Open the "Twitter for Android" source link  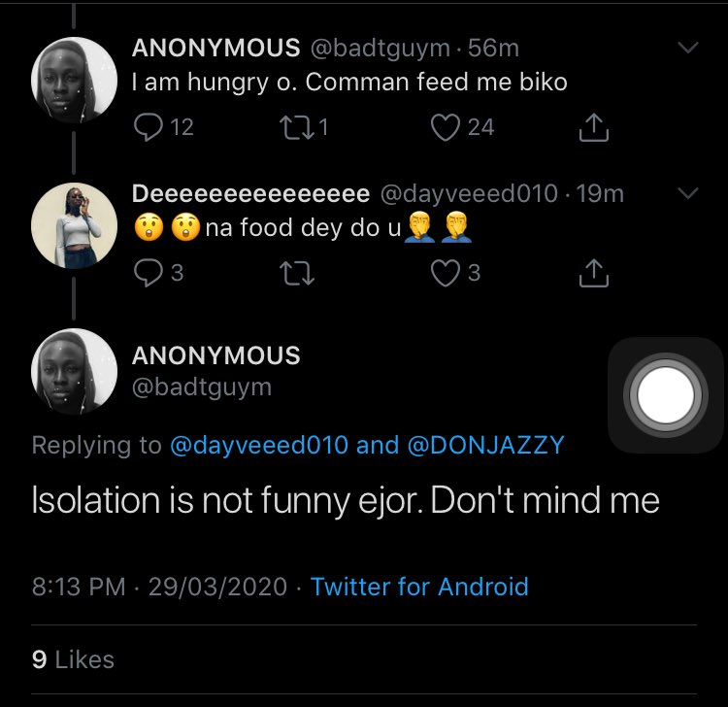click(419, 587)
